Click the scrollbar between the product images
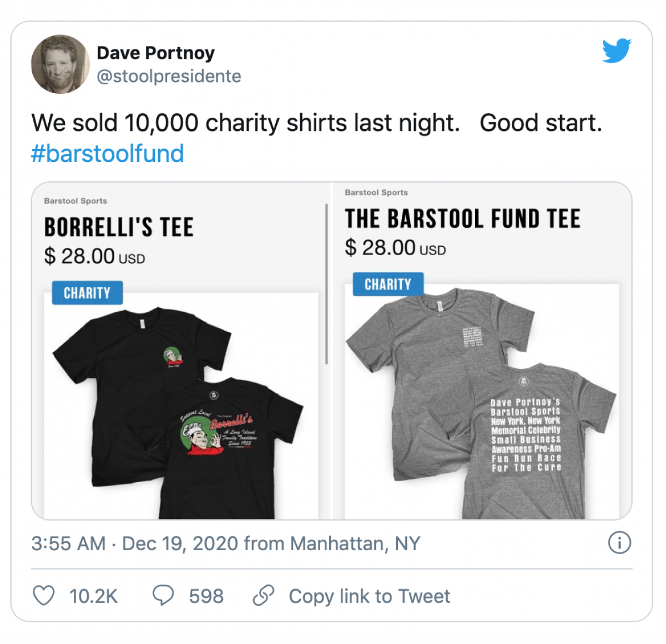Screen dimensions: 666x644 [326, 284]
